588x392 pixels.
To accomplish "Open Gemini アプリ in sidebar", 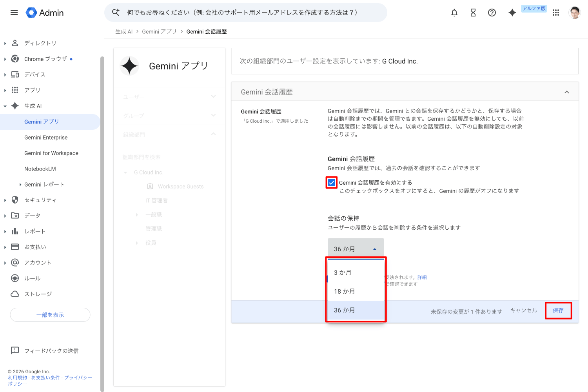I will coord(50,122).
